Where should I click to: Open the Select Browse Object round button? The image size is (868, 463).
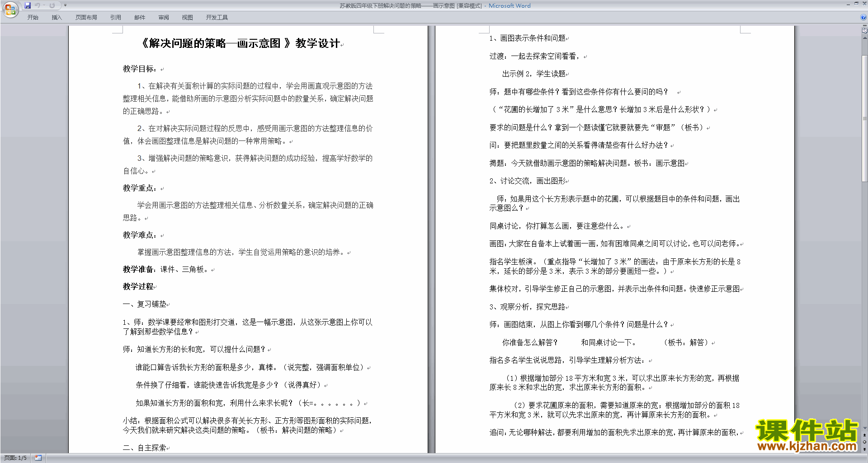pyautogui.click(x=864, y=442)
